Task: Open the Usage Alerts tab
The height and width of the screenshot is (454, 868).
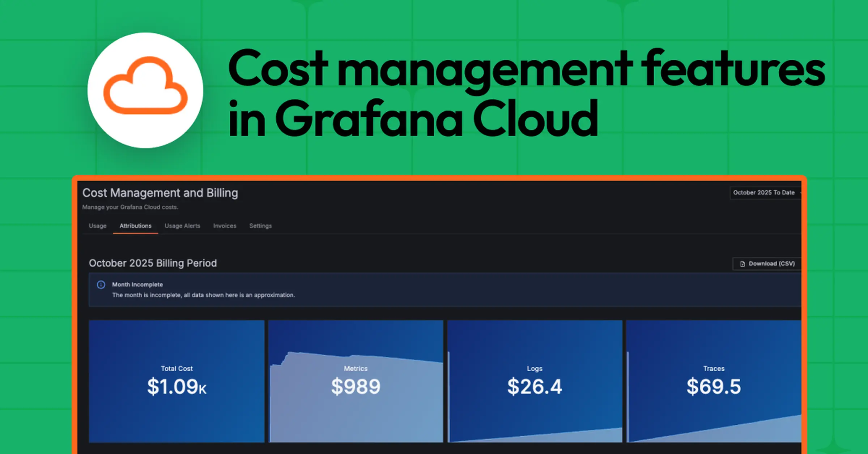Action: click(182, 226)
